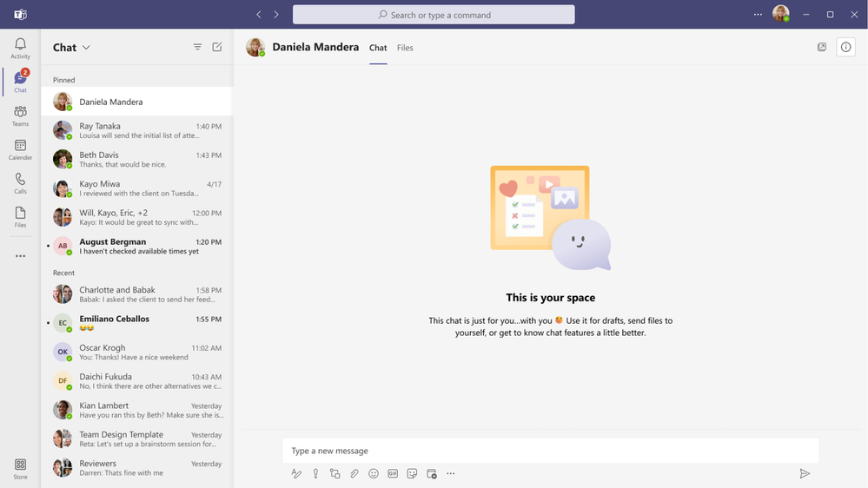Screen dimensions: 868x488
Task: Click the Loop components icon
Action: click(x=335, y=473)
